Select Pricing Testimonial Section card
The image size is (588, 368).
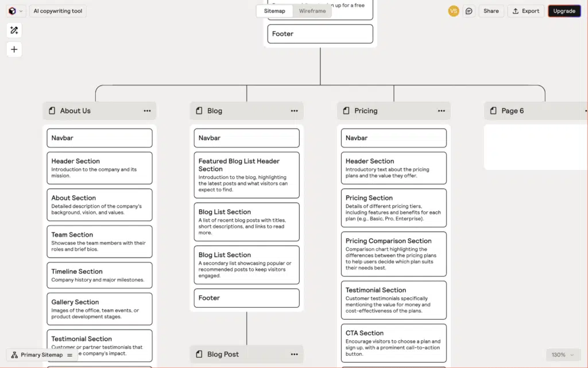pyautogui.click(x=394, y=301)
